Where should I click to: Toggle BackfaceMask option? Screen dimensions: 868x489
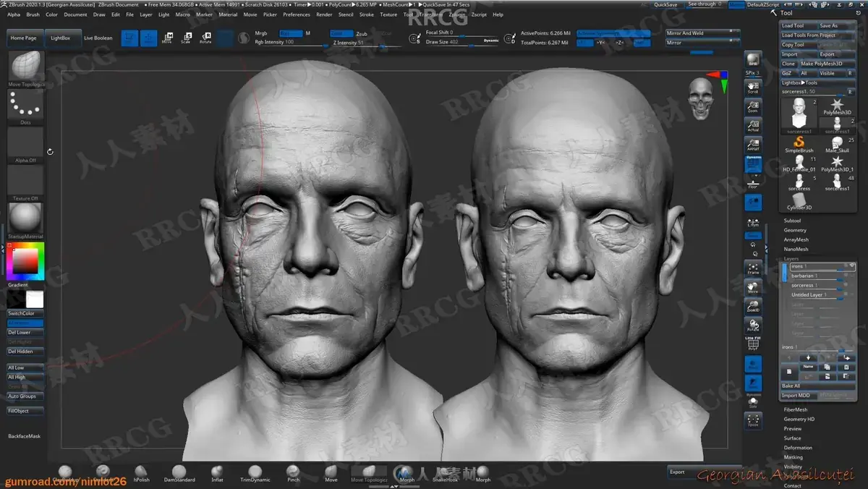click(25, 436)
